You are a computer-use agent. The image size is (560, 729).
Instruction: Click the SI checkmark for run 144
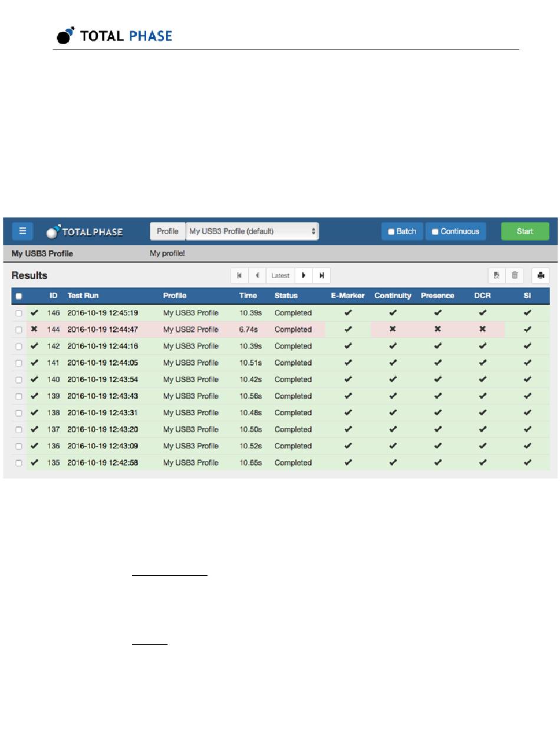click(x=528, y=329)
